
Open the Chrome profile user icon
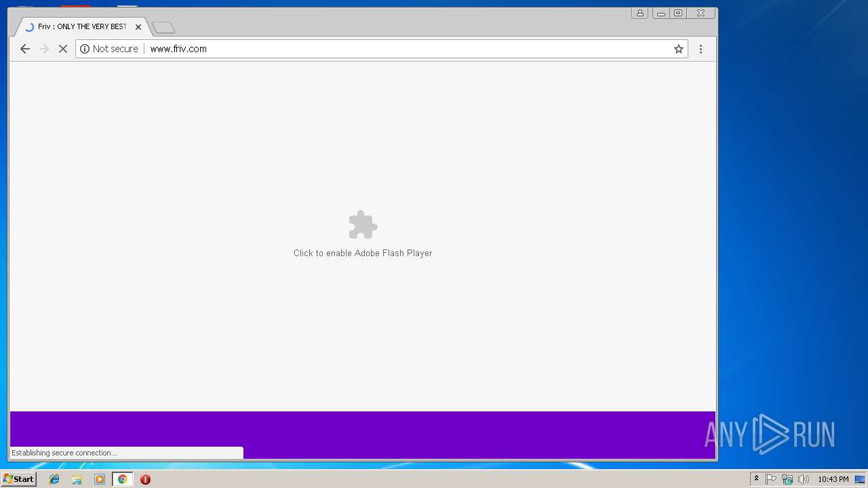[639, 13]
